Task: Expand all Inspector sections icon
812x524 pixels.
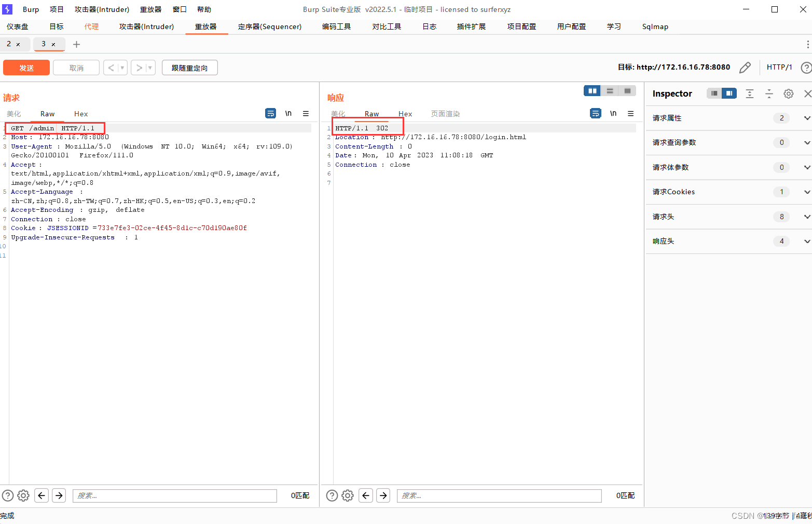Action: coord(750,93)
